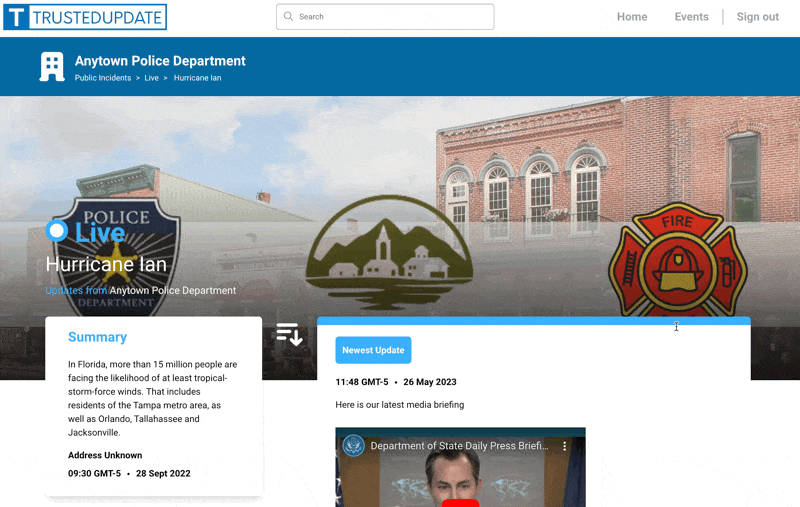Click the TrustedUpdate logo
800x507 pixels.
point(84,17)
